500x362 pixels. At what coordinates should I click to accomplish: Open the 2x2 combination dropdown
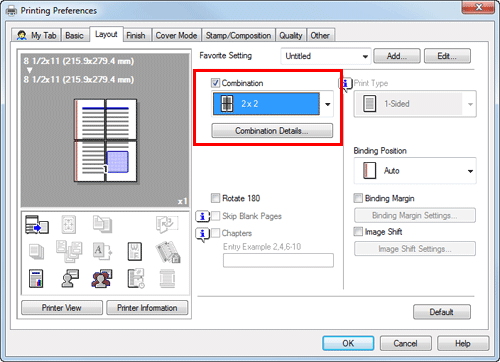pyautogui.click(x=272, y=104)
